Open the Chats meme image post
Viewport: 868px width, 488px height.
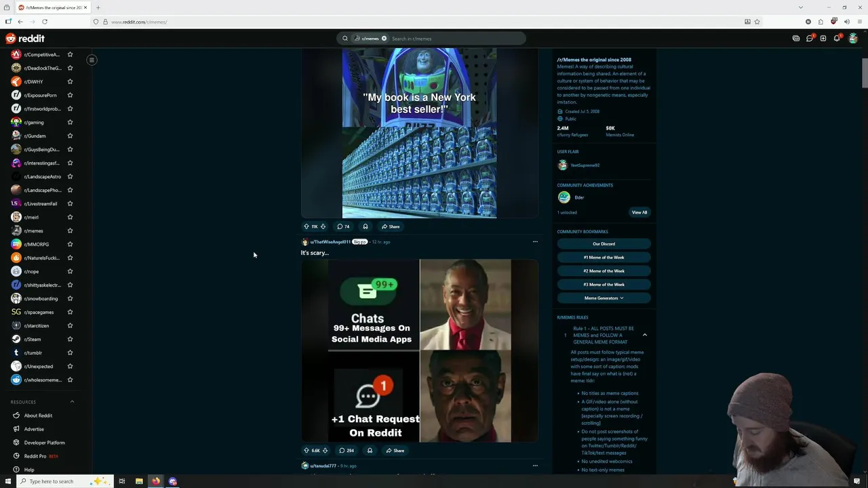(419, 350)
